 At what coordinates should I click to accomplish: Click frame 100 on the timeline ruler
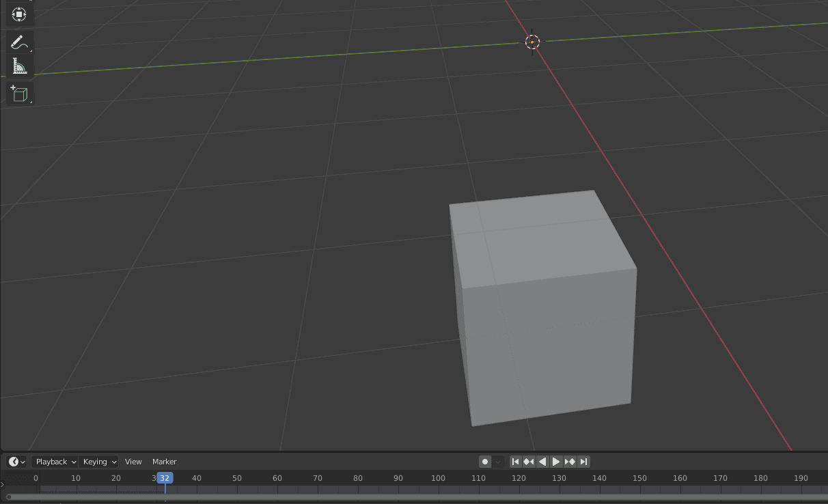[x=438, y=478]
